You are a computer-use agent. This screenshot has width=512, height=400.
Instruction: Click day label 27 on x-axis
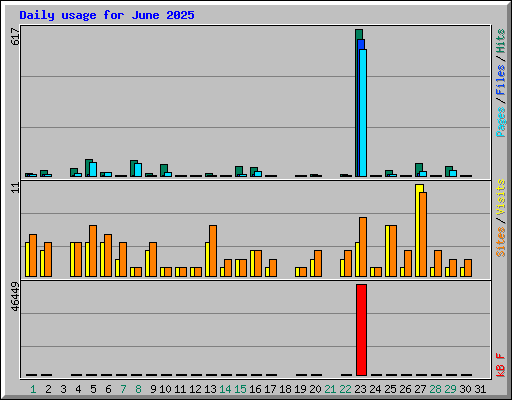click(x=420, y=389)
